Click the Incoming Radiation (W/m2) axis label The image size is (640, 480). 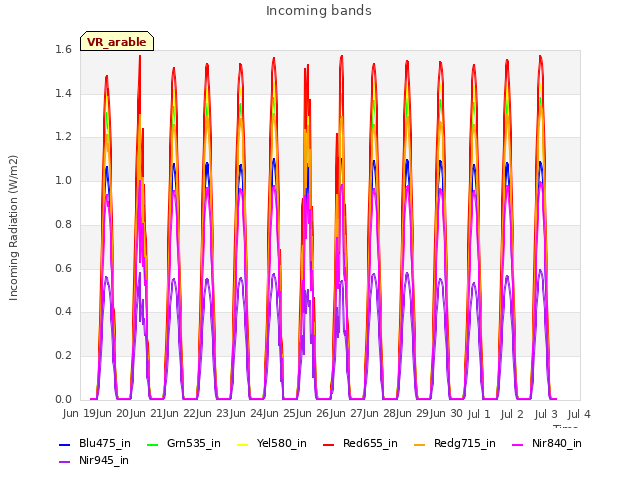tap(13, 228)
